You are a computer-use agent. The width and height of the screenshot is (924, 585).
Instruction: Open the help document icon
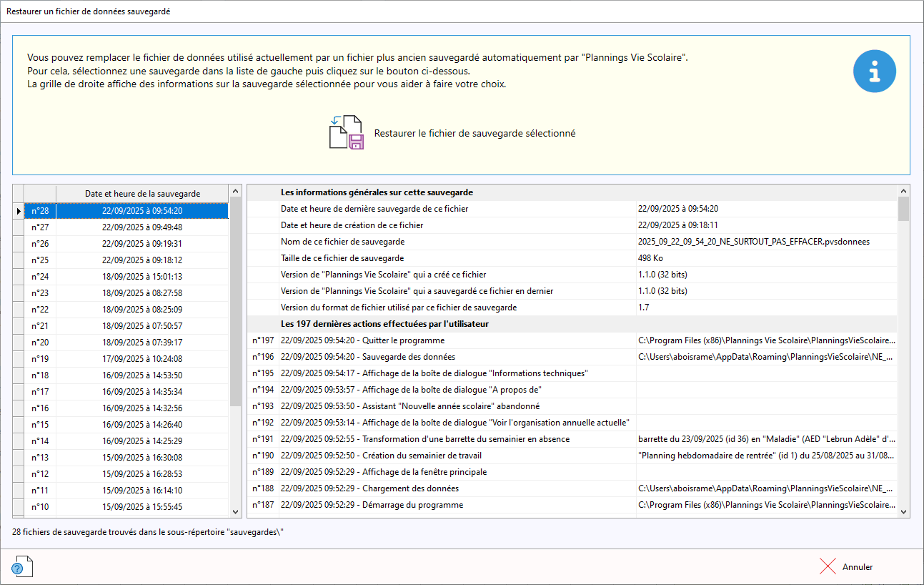[x=22, y=566]
